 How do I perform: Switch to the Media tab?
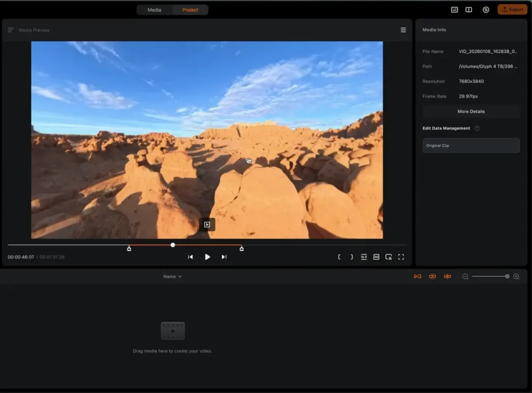pos(154,10)
